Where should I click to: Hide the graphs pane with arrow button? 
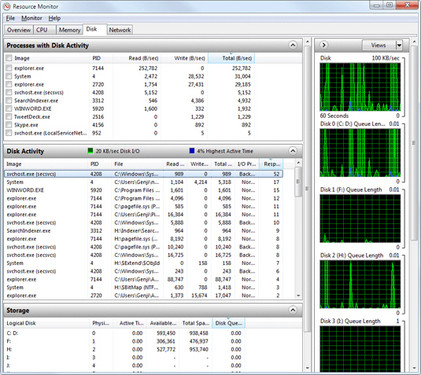click(x=324, y=45)
